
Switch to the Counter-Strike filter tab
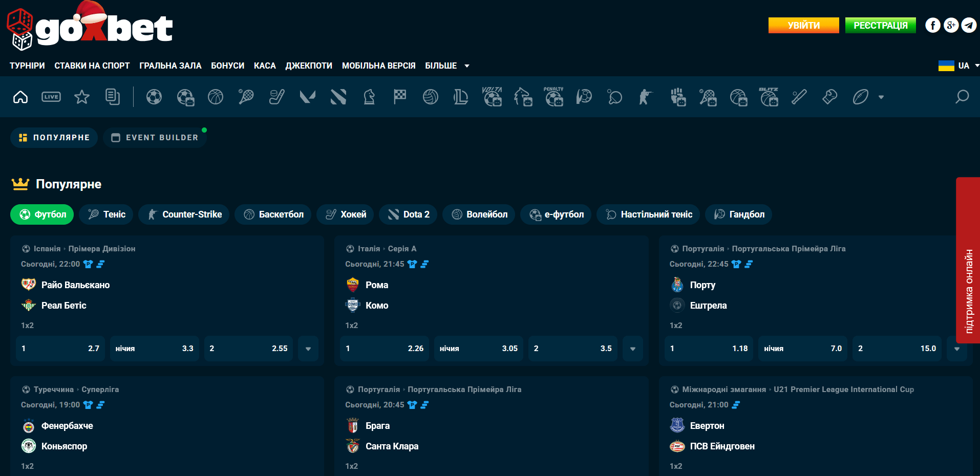[183, 214]
